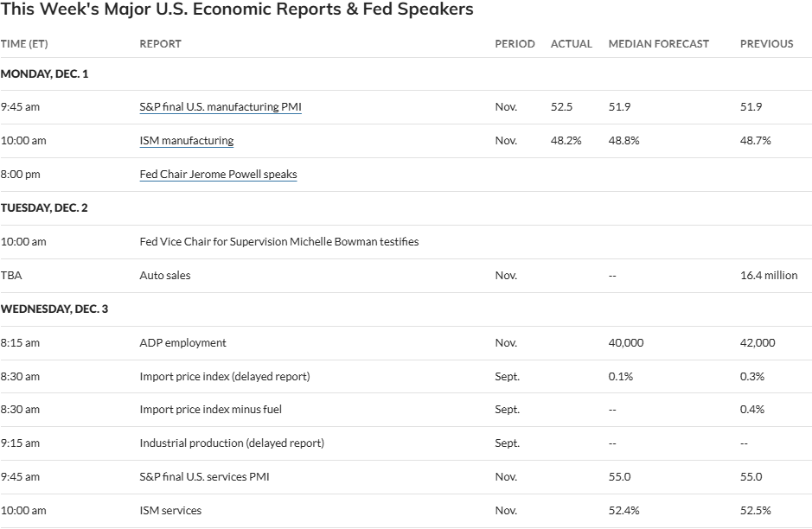Click the ACTUAL column header
Viewport: 812px width, 529px height.
571,44
